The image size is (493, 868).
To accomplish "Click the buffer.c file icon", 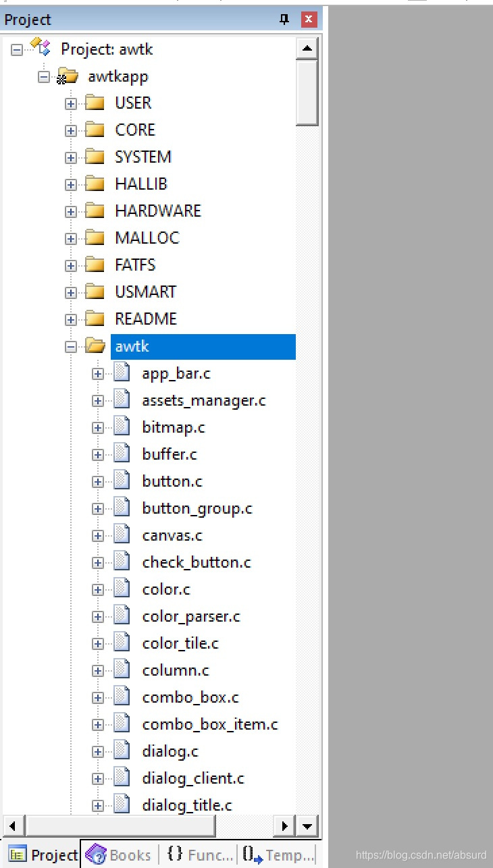I will click(122, 454).
